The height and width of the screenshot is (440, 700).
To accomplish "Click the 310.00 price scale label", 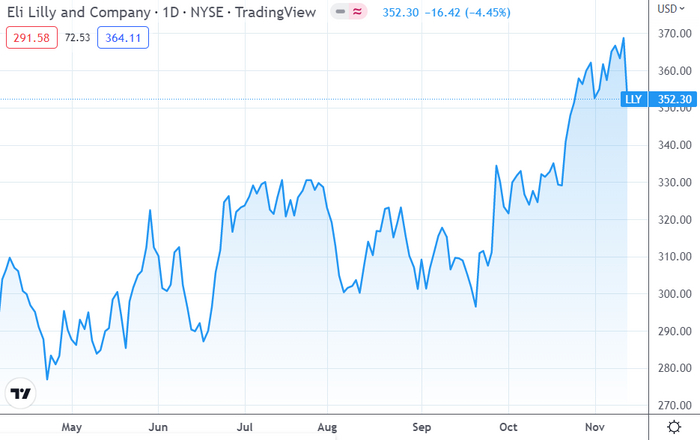I will 675,256.
